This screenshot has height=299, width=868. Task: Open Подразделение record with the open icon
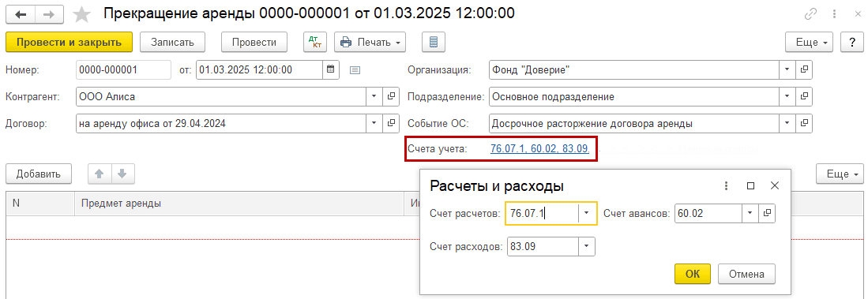click(x=804, y=96)
